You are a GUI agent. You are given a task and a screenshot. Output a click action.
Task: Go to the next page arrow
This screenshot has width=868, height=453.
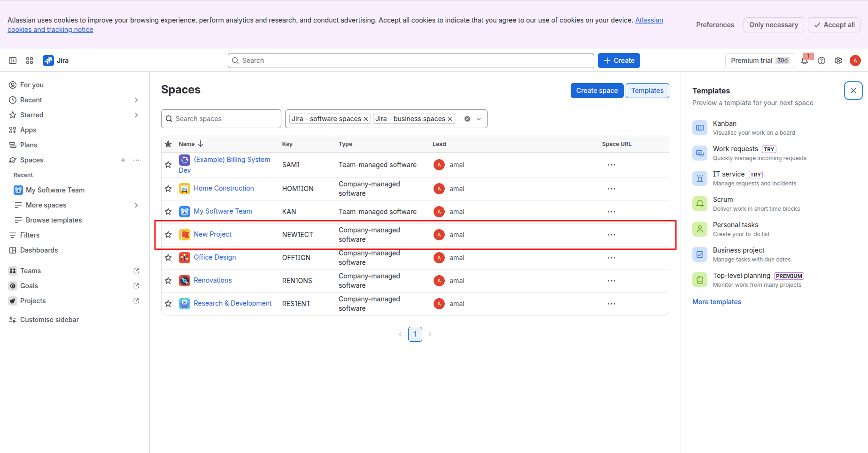pyautogui.click(x=430, y=334)
